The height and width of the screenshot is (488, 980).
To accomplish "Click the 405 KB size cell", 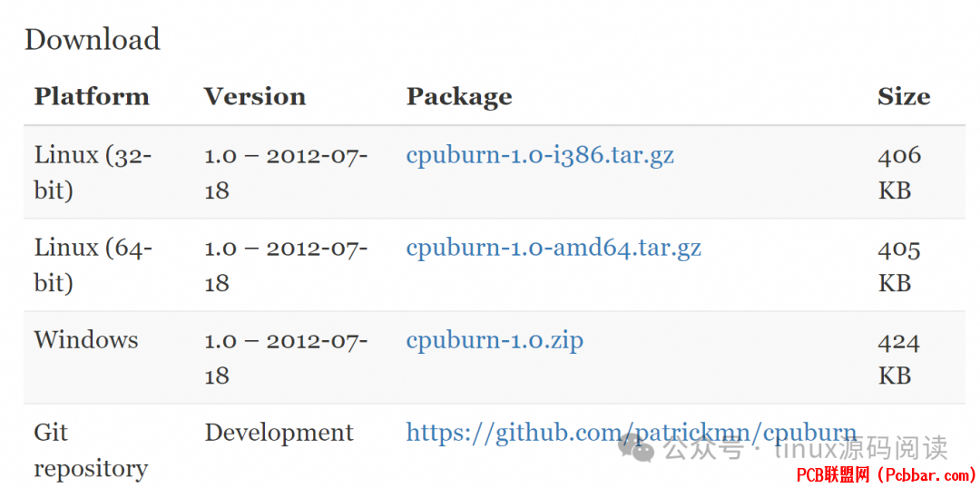I will point(899,265).
